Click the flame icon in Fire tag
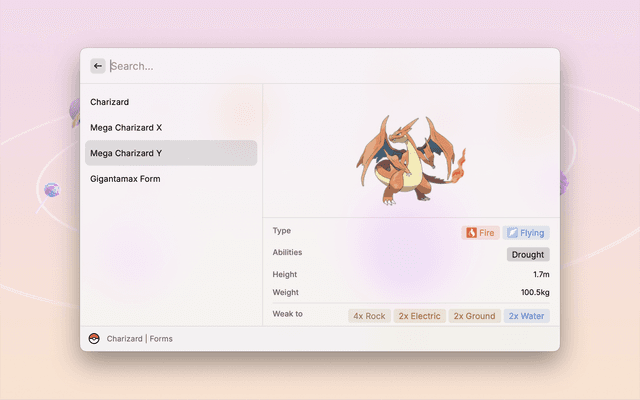Viewport: 640px width, 400px height. click(469, 233)
